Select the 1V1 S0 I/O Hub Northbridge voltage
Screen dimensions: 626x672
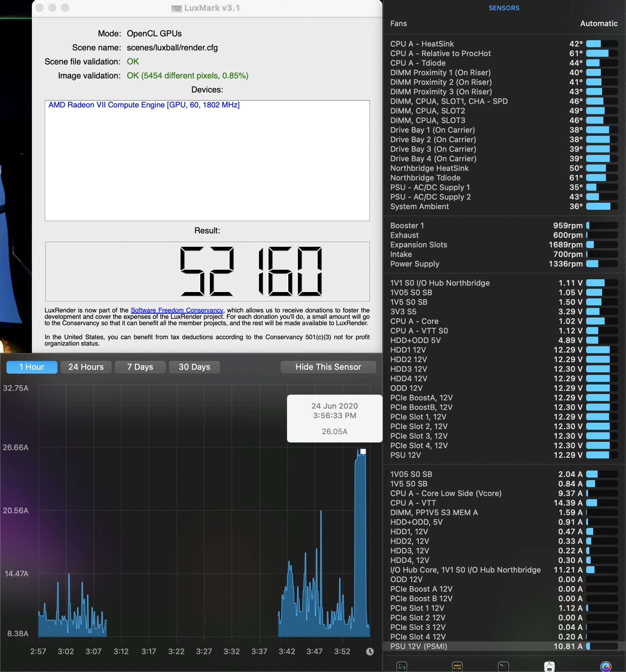click(x=504, y=283)
